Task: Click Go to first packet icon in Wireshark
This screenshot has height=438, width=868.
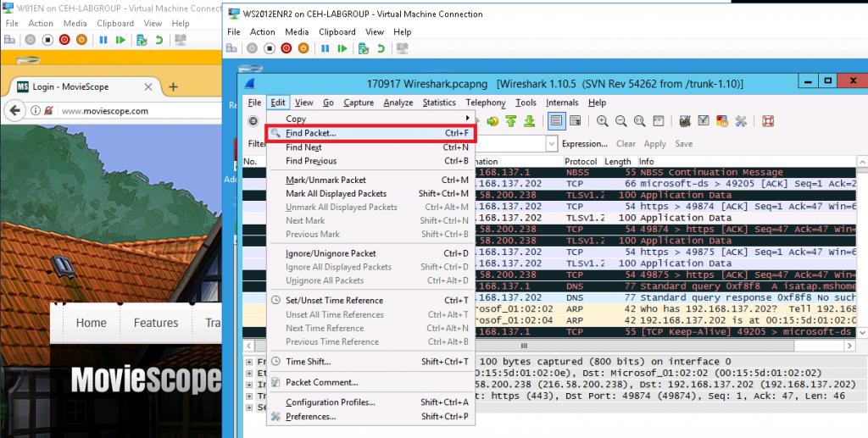Action: [511, 121]
